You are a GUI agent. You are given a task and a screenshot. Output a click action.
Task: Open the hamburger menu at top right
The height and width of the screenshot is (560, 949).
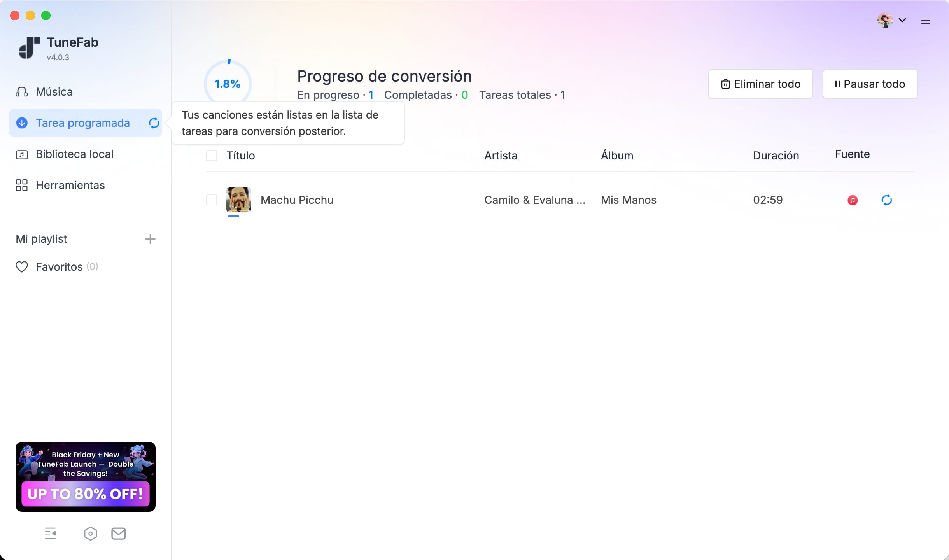click(x=925, y=20)
